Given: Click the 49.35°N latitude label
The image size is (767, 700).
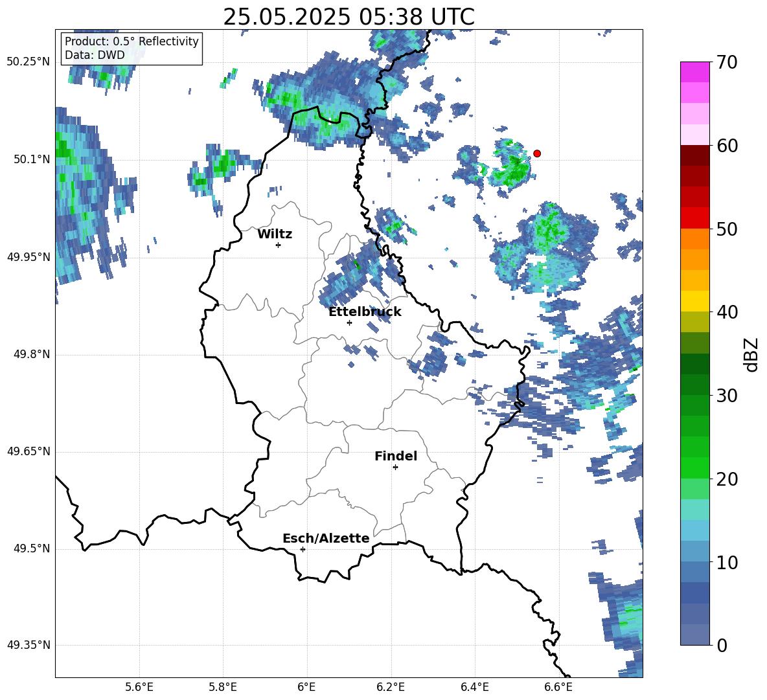Looking at the screenshot, I should point(29,645).
